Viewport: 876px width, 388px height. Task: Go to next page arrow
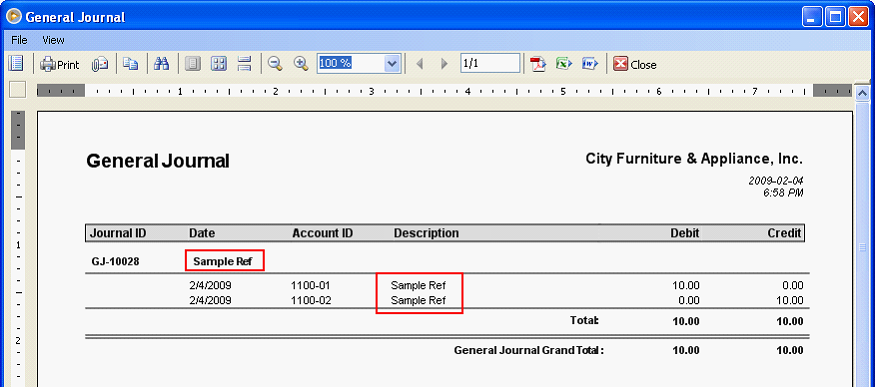point(445,64)
